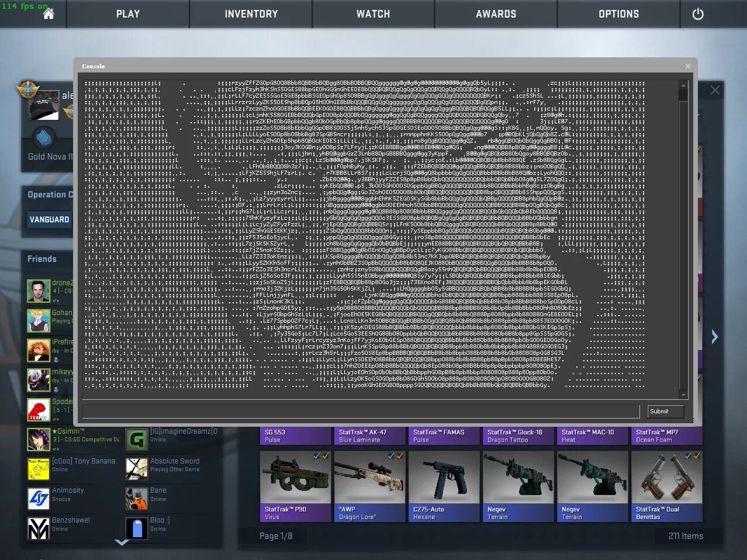The image size is (747, 560).
Task: Select the CZ75-Auto Hexane item
Action: 444,486
